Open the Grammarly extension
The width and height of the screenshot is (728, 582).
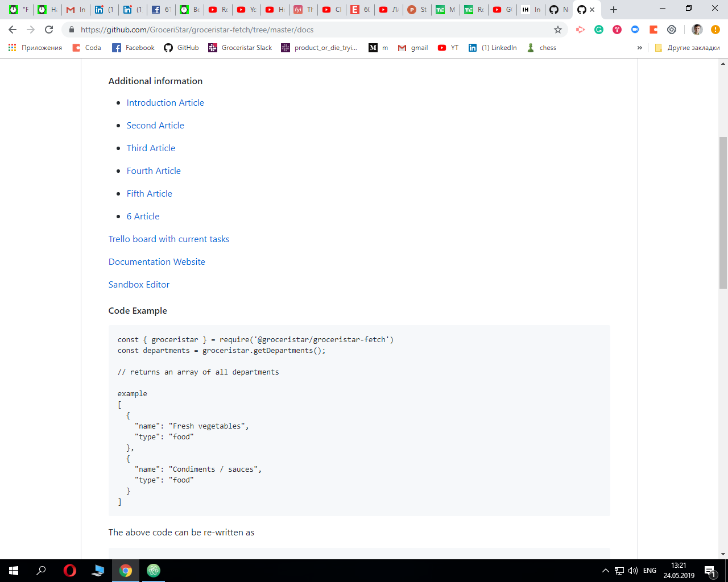[599, 30]
